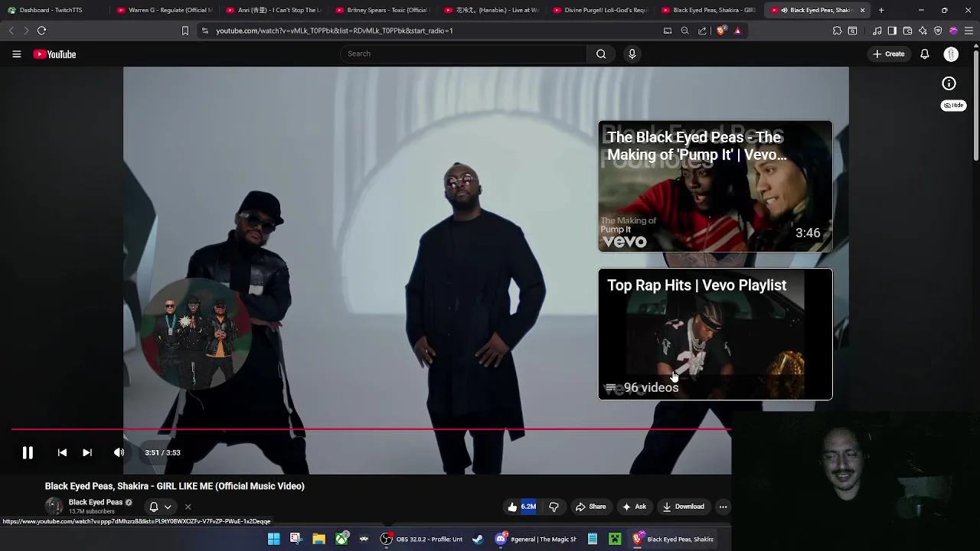Skip to the next video
980x551 pixels.
click(x=87, y=452)
